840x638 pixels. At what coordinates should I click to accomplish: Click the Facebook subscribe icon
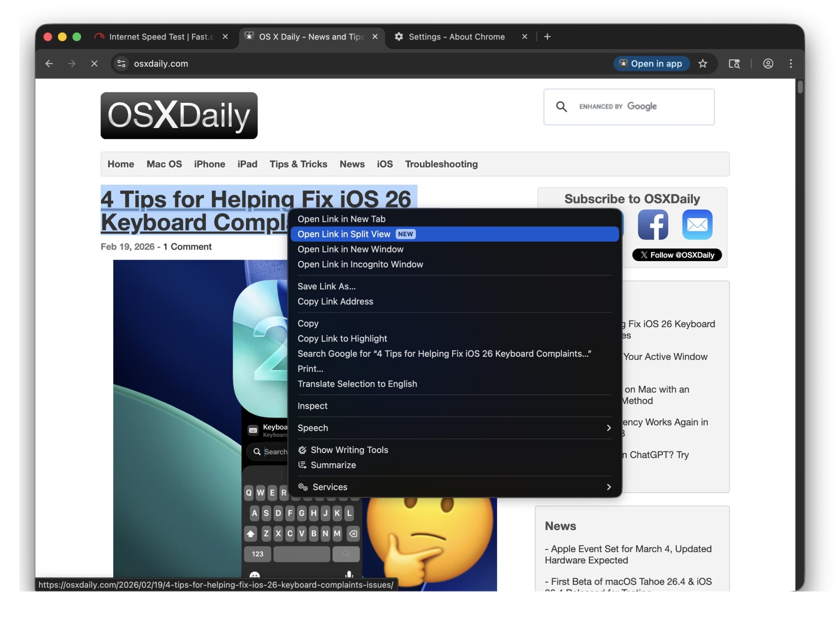653,224
